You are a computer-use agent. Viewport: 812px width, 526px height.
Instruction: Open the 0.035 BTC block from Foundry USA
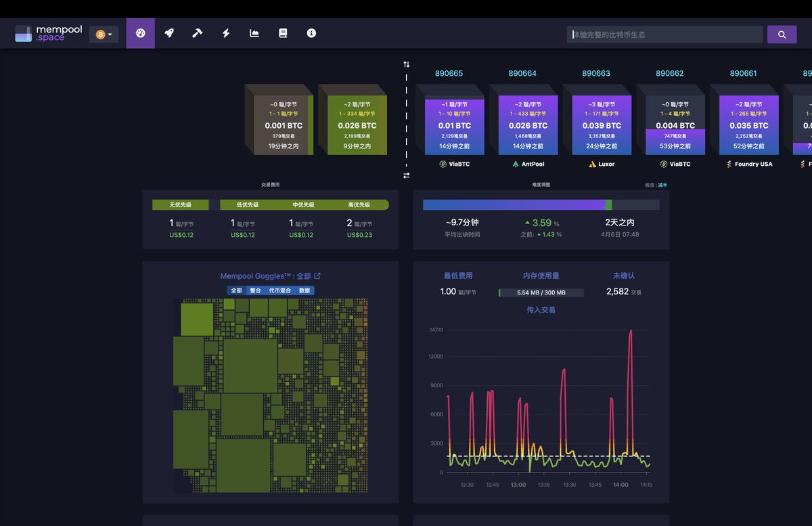click(x=749, y=125)
